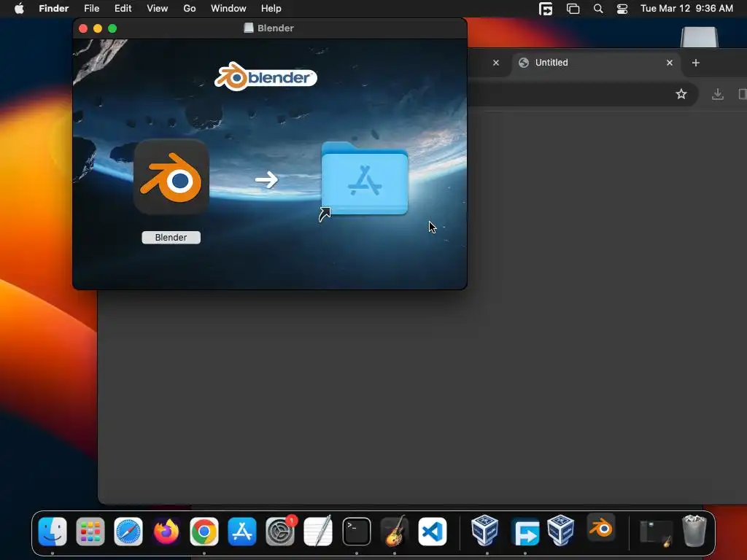747x560 pixels.
Task: Close the partially hidden browser tab
Action: pos(496,63)
